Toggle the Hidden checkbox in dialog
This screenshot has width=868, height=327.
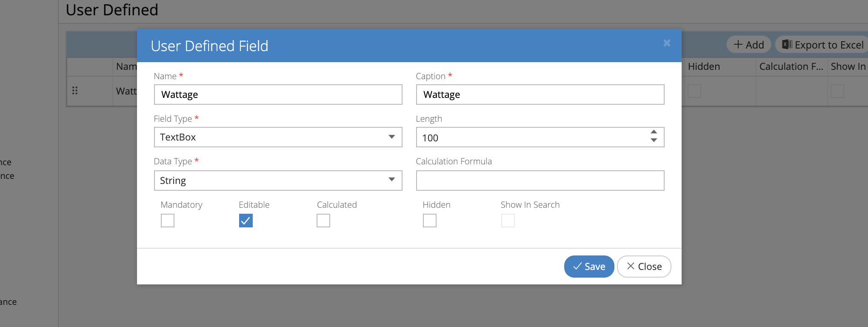pyautogui.click(x=430, y=221)
